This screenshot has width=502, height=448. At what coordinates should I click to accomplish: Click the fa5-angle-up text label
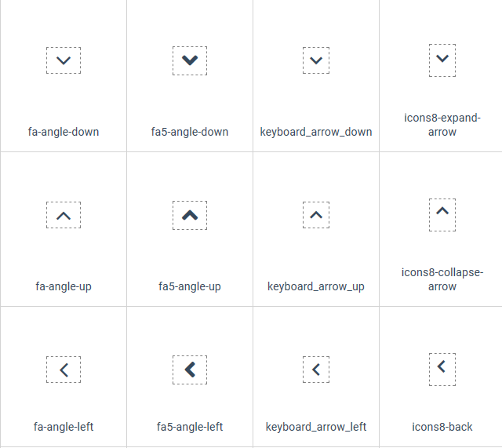click(x=190, y=286)
